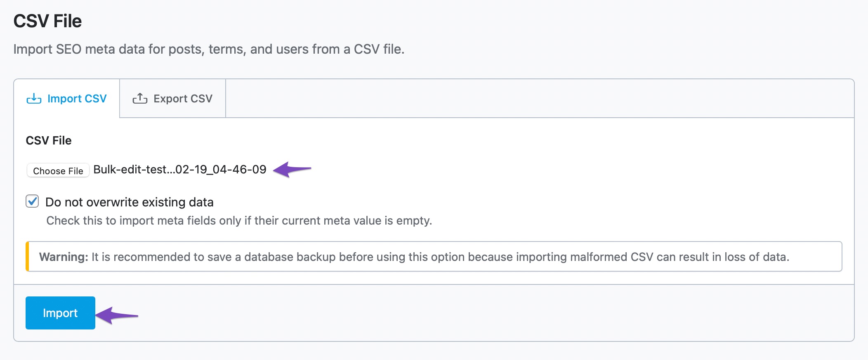Click the Choose File button
868x360 pixels.
pos(58,171)
